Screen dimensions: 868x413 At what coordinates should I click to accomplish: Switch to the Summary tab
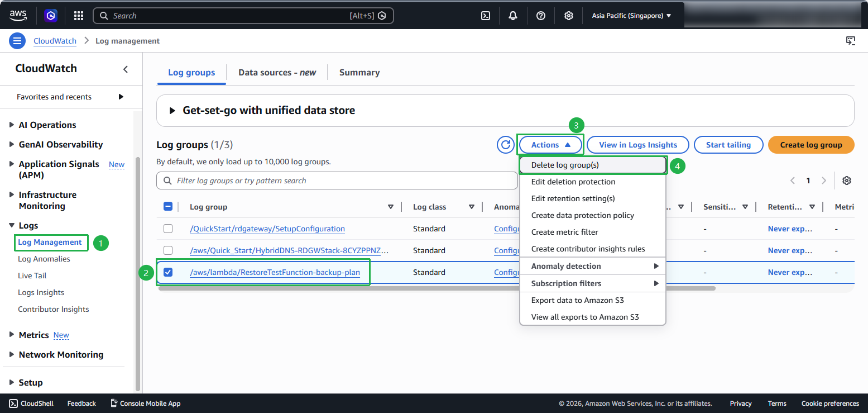[x=359, y=73]
